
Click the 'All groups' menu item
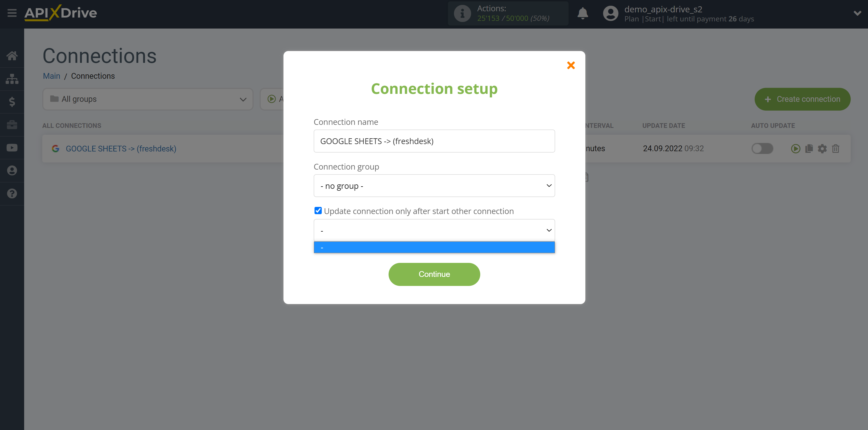147,99
